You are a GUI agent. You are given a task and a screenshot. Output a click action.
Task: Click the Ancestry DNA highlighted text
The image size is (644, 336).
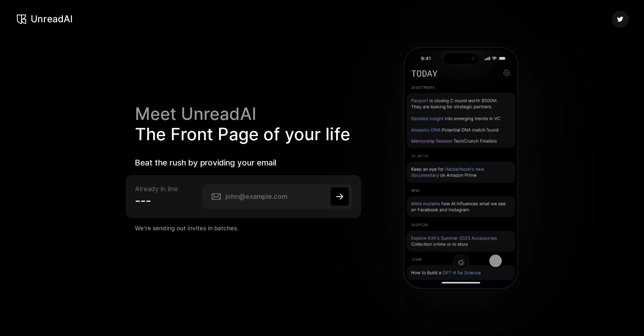(x=425, y=130)
